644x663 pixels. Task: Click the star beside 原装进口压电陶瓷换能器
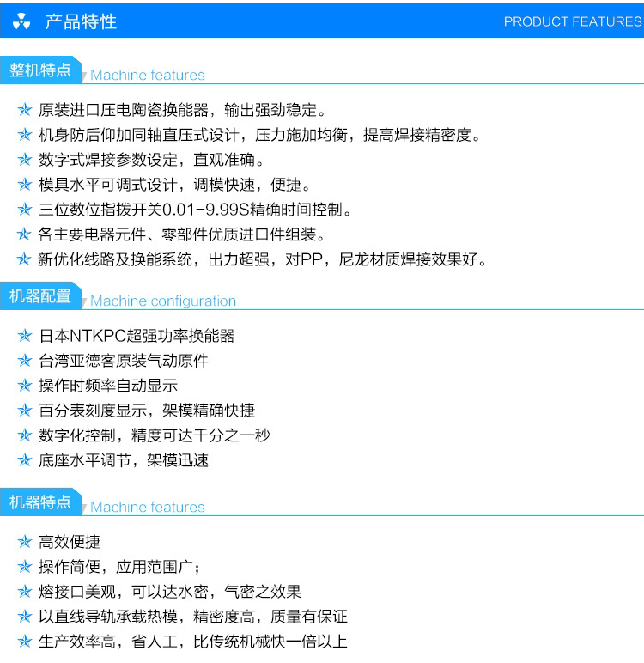[x=25, y=111]
